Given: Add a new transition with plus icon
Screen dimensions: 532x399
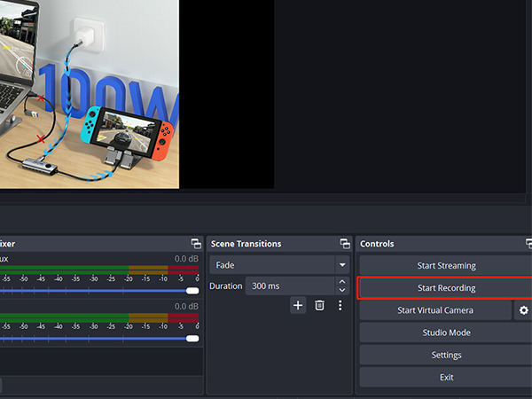Looking at the screenshot, I should 298,305.
